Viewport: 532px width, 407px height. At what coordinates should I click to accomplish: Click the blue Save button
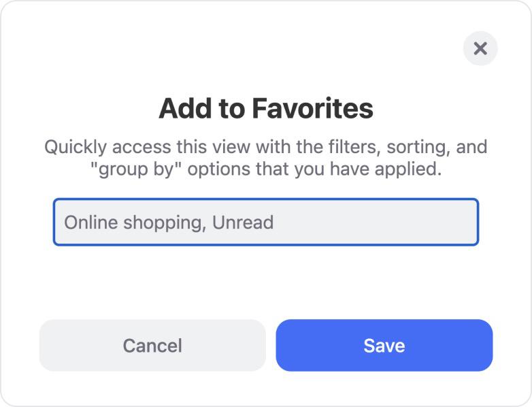[x=384, y=345]
